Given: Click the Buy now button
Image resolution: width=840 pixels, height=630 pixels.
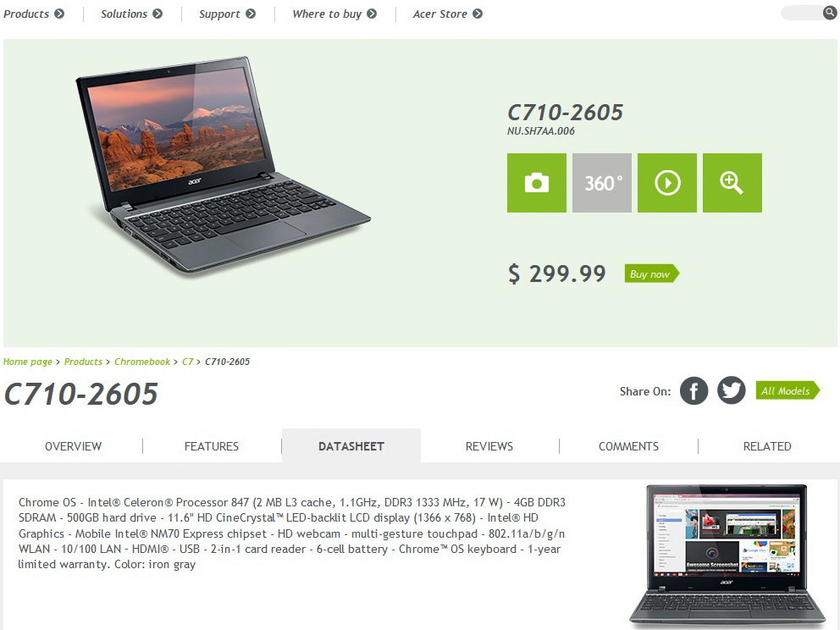Looking at the screenshot, I should pyautogui.click(x=651, y=274).
